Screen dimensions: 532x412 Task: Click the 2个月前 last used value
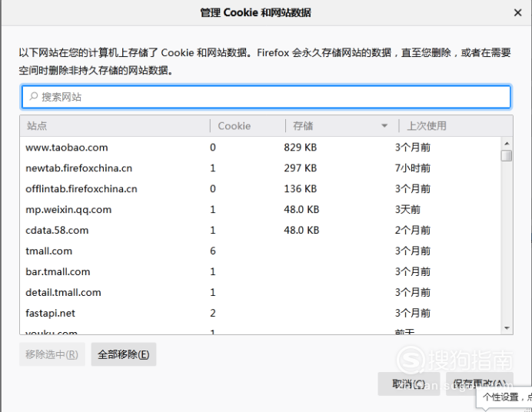[x=413, y=231]
